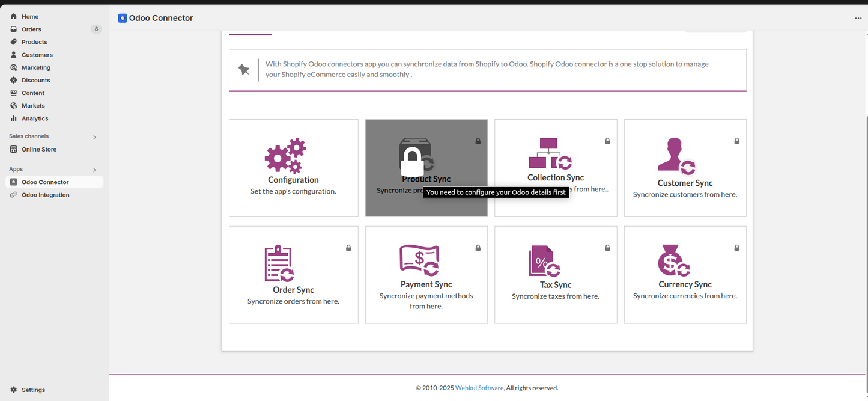Click "Syncronize taxes from here." text
The width and height of the screenshot is (868, 401).
[556, 296]
